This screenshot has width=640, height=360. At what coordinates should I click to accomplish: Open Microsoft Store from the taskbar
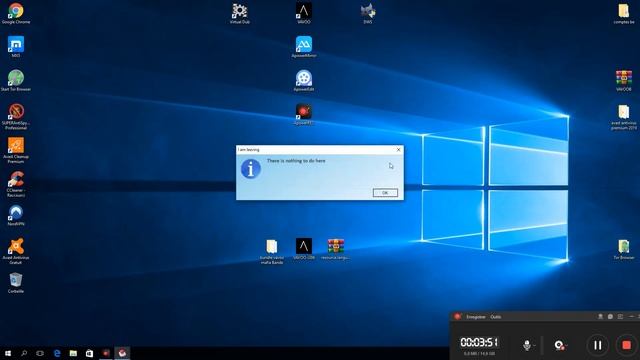[x=89, y=353]
